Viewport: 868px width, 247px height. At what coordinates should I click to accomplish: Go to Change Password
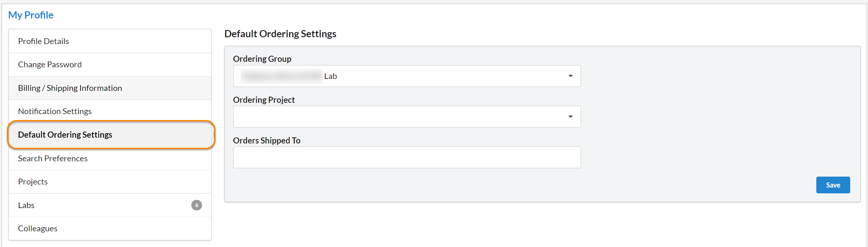click(50, 65)
